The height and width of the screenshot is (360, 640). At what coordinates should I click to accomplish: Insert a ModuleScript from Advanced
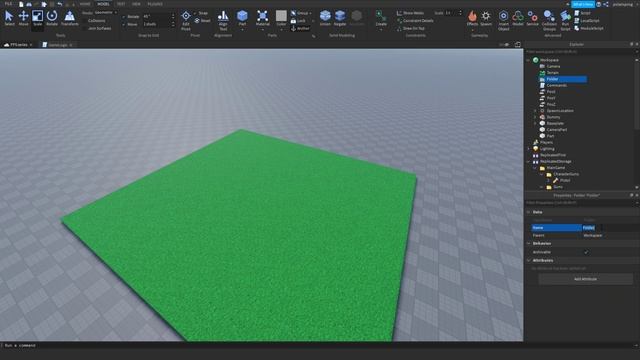589,29
